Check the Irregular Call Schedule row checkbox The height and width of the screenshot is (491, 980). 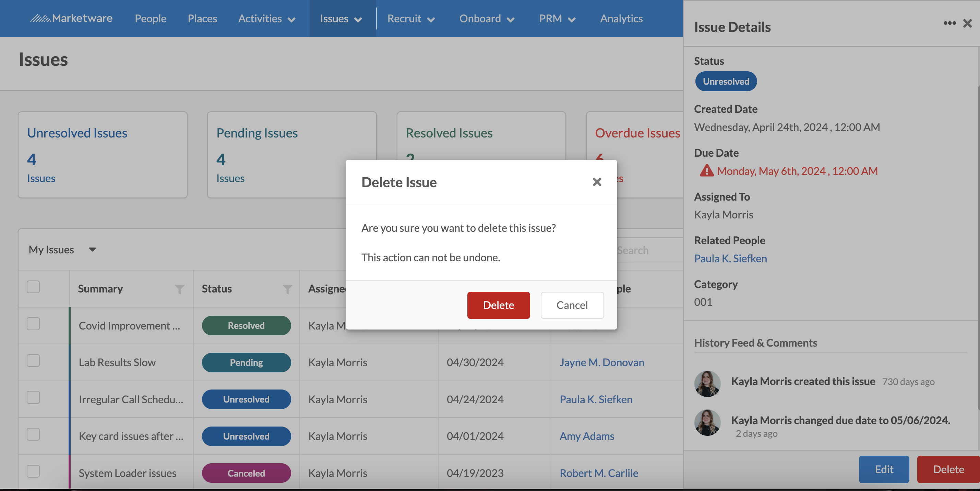34,397
